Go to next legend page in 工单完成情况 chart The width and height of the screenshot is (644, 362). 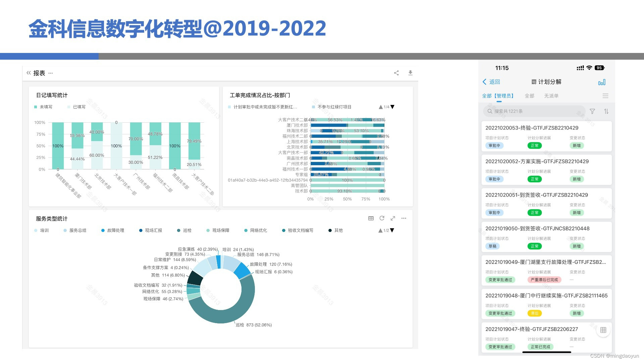point(392,107)
